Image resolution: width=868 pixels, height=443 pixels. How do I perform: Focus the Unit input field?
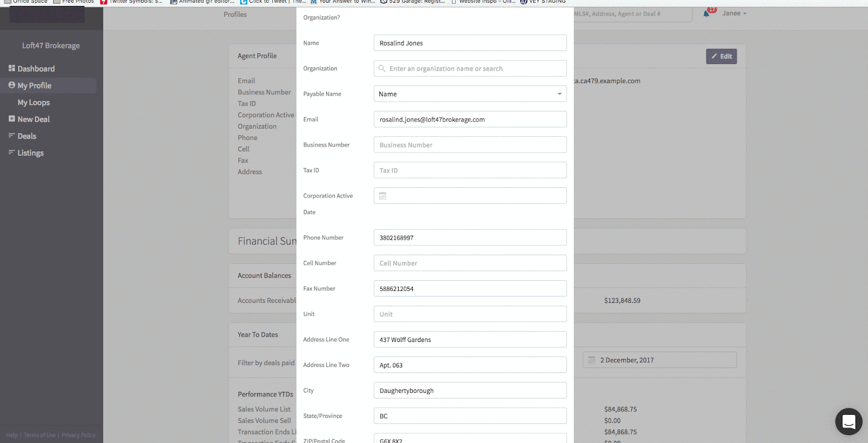coord(470,314)
